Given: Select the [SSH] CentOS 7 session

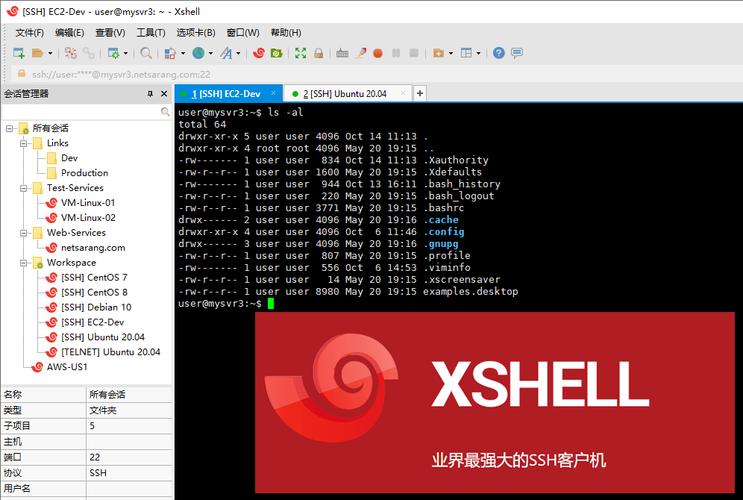Looking at the screenshot, I should coord(94,278).
